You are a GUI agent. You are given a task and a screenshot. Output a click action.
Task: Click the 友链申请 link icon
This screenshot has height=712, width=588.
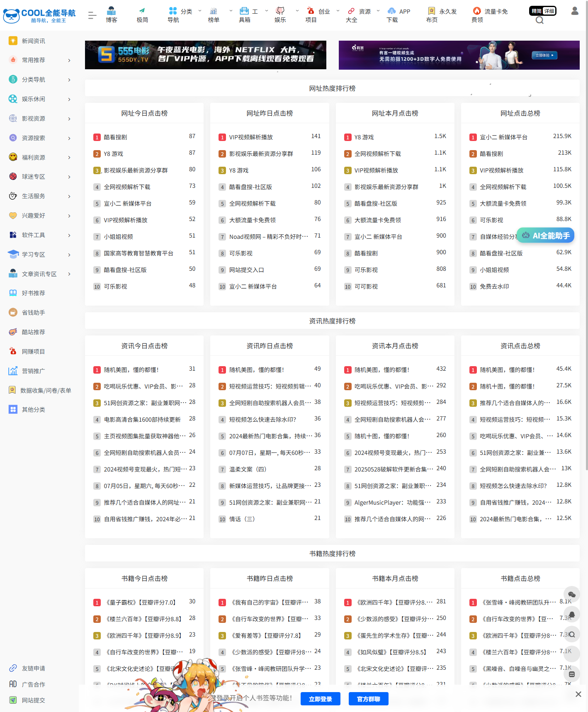[x=13, y=668]
